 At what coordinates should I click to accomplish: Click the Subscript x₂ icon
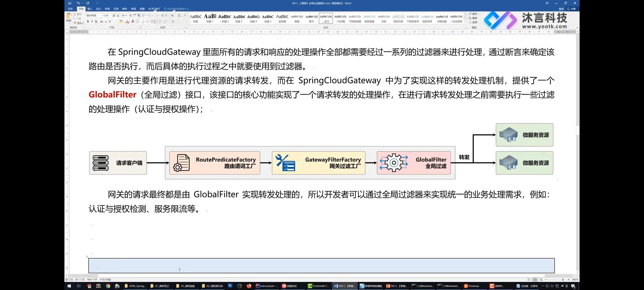[106, 21]
